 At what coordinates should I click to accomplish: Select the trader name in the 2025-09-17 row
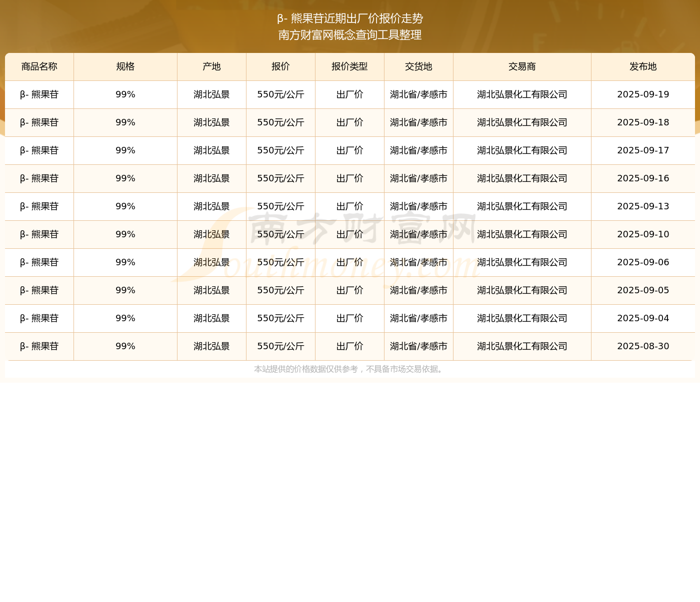(522, 150)
